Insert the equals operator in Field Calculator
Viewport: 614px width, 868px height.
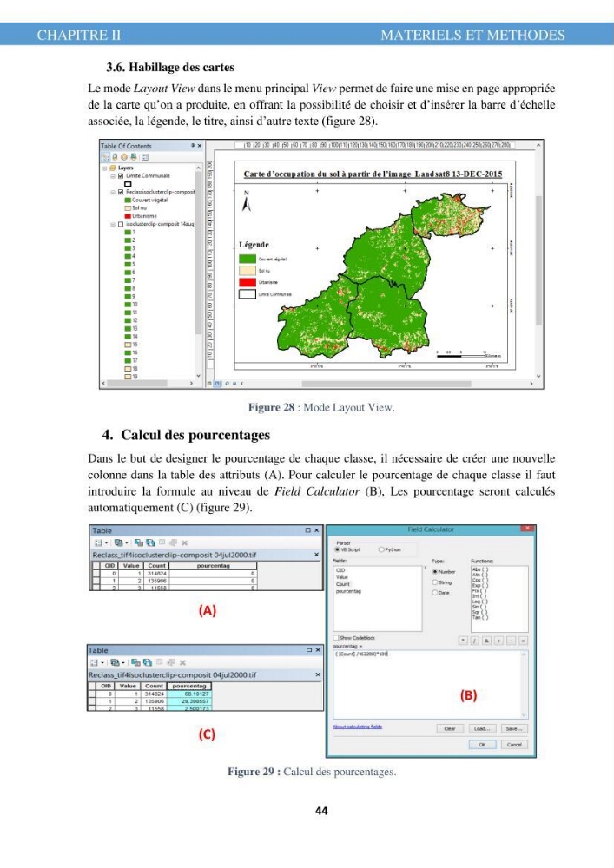[523, 641]
